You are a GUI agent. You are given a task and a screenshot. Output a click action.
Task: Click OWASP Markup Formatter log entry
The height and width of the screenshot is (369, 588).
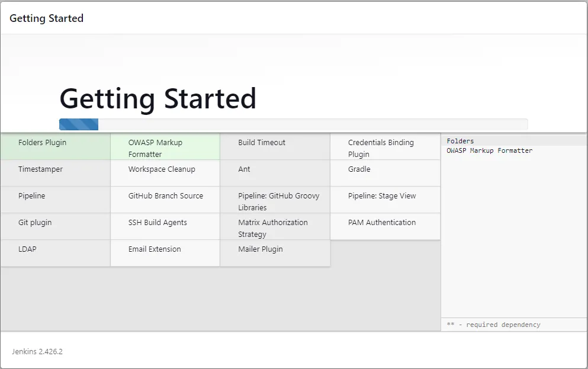[x=489, y=150]
